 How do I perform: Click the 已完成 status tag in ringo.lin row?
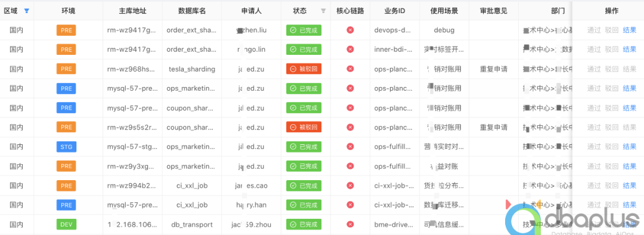tap(304, 50)
